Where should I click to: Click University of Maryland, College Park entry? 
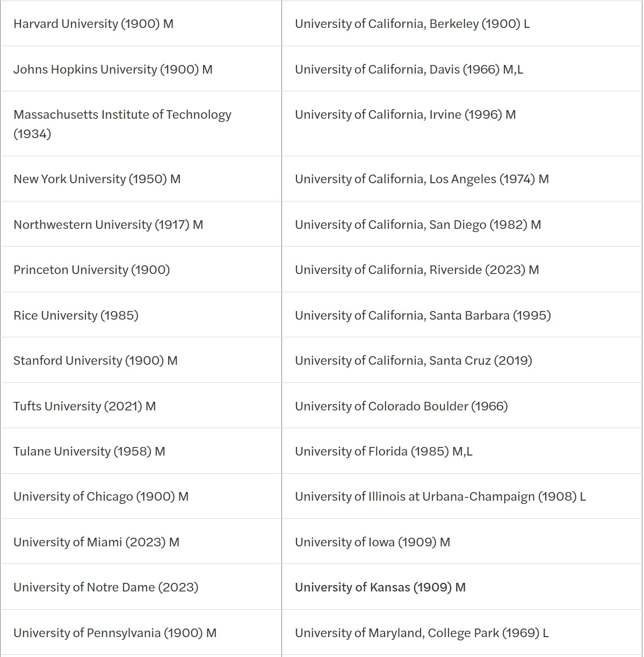[422, 633]
